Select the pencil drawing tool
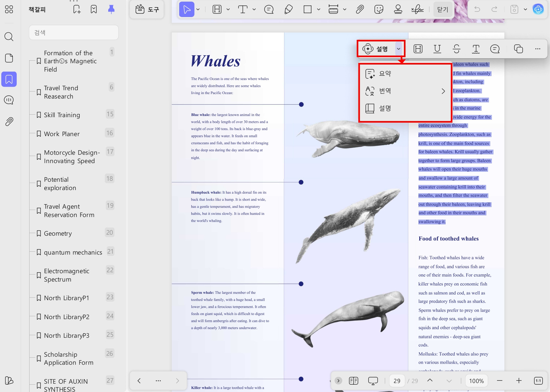Viewport: 550px width, 392px height. 288,9
